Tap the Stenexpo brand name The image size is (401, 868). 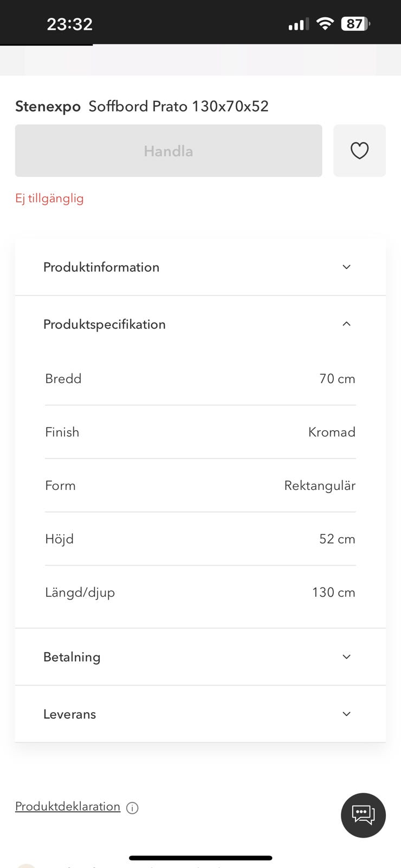tap(48, 106)
